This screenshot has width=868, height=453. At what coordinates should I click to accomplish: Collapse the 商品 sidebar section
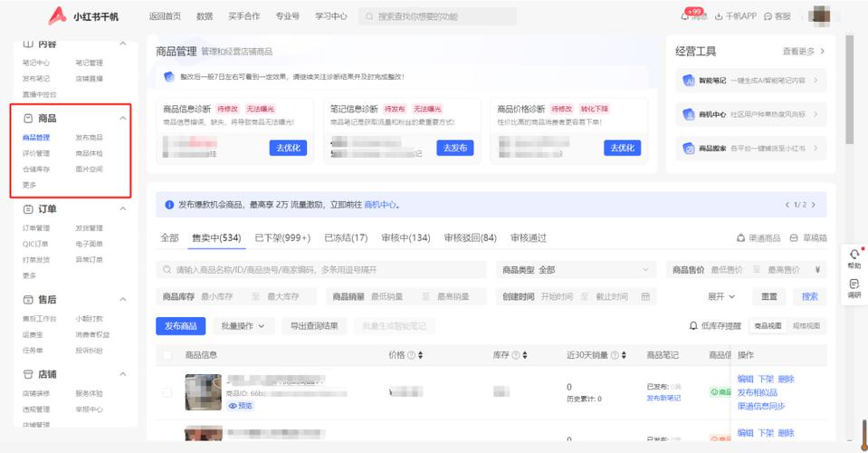(123, 118)
